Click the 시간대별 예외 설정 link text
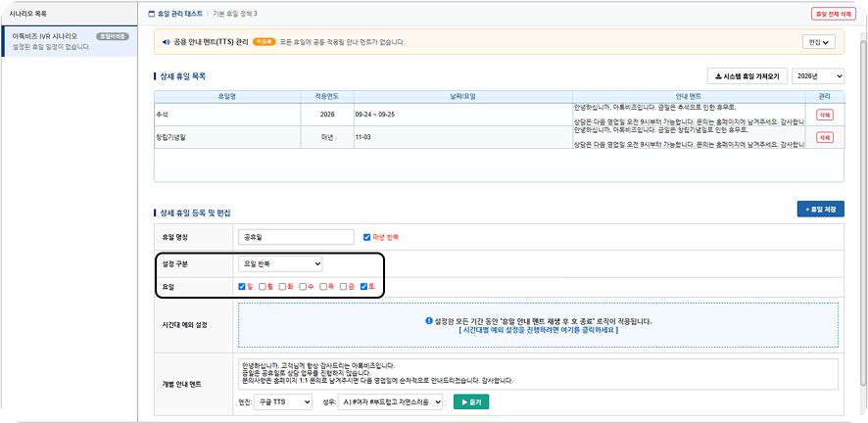This screenshot has height=423, width=868. click(x=539, y=330)
